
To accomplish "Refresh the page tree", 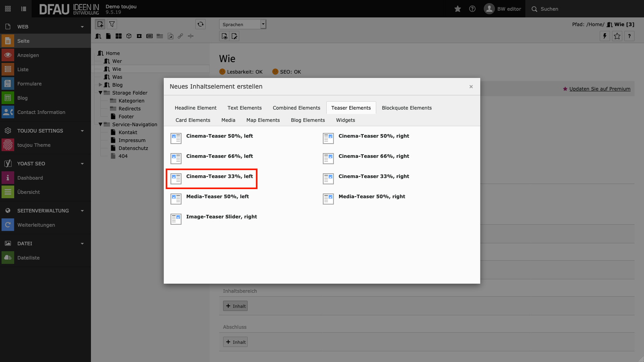I will pos(200,25).
